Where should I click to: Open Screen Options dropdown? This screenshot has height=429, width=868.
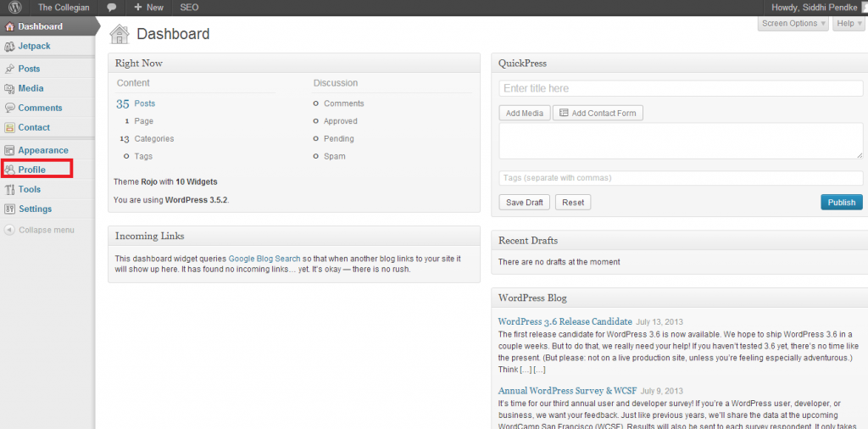[793, 23]
